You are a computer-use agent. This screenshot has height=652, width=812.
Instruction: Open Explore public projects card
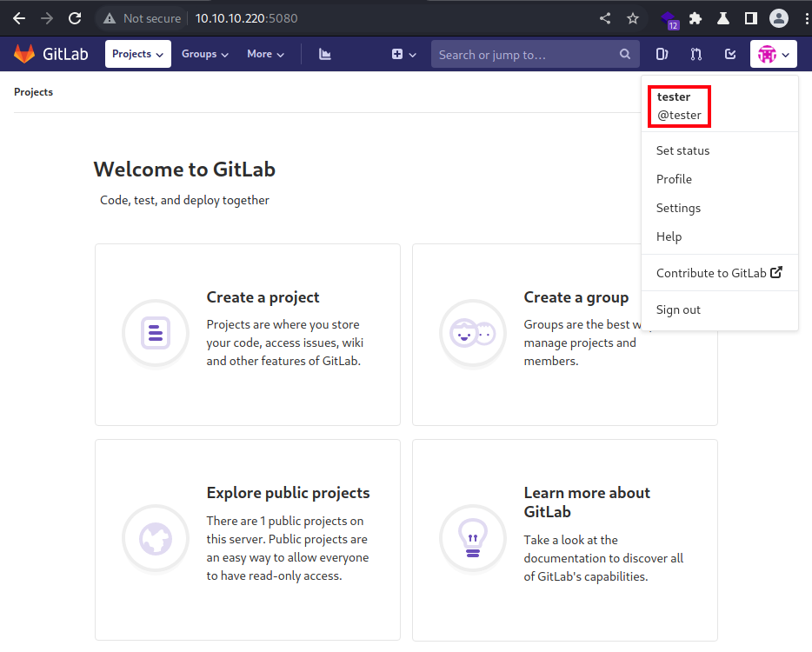[x=248, y=540]
